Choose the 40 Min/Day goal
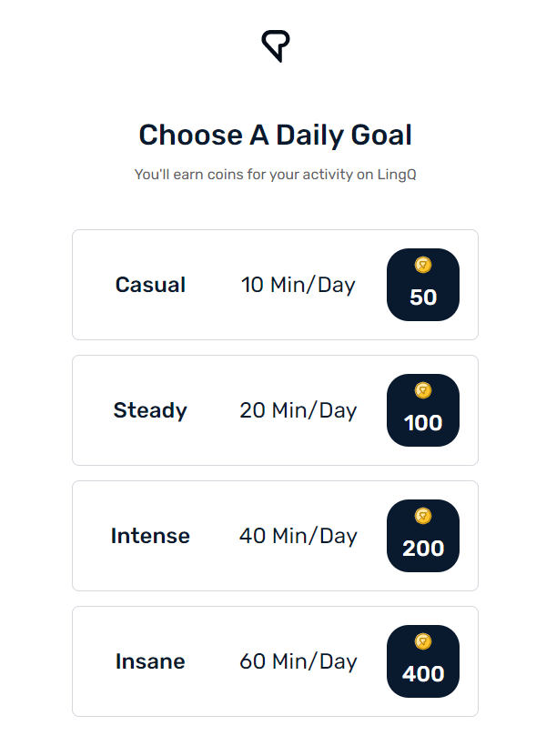Viewport: 536px width, 756px height. (298, 536)
